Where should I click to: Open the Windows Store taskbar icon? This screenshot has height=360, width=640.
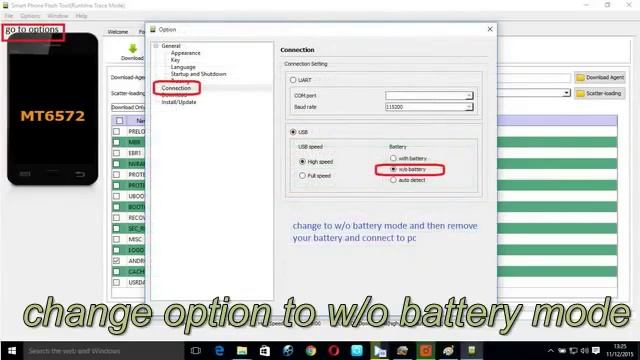[265, 351]
